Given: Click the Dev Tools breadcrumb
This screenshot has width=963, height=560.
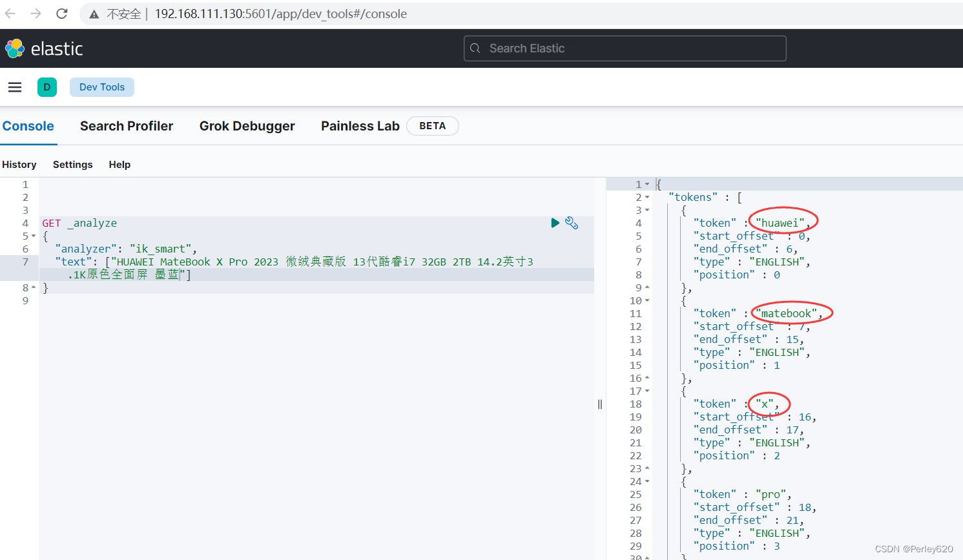Looking at the screenshot, I should point(102,87).
